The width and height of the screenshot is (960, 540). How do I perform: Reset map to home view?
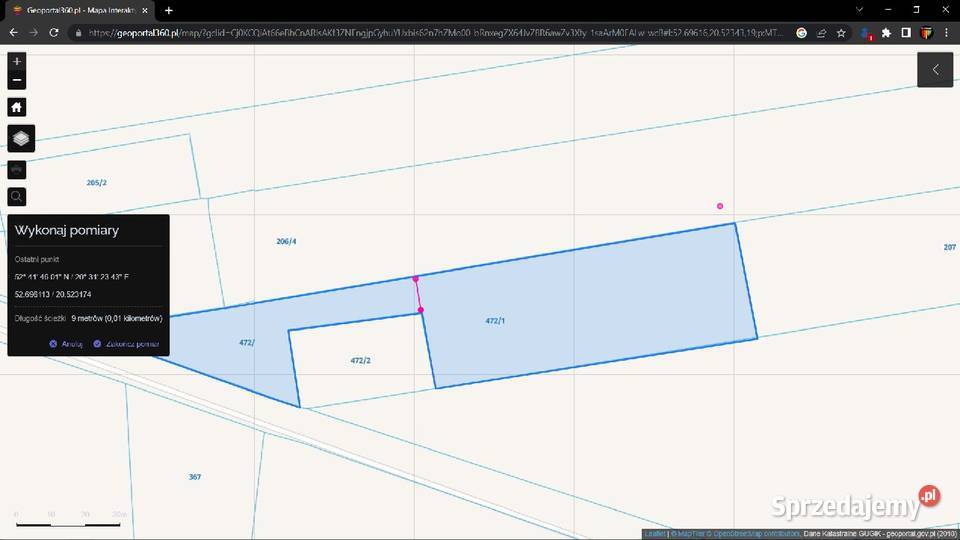click(17, 107)
